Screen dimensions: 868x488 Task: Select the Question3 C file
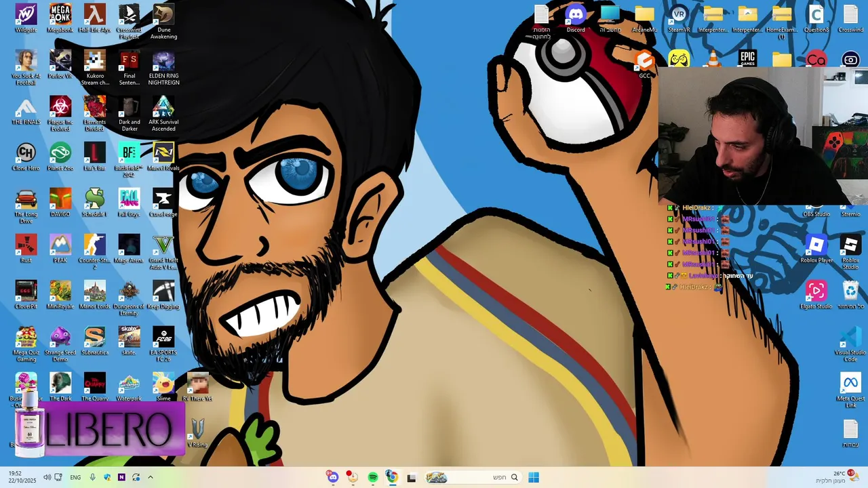pyautogui.click(x=816, y=18)
